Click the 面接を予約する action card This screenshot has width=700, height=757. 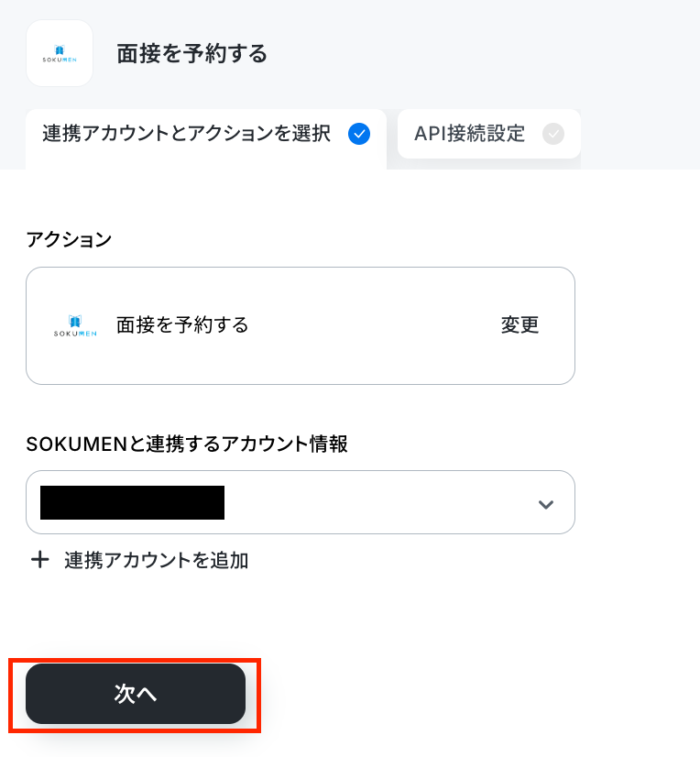click(301, 326)
